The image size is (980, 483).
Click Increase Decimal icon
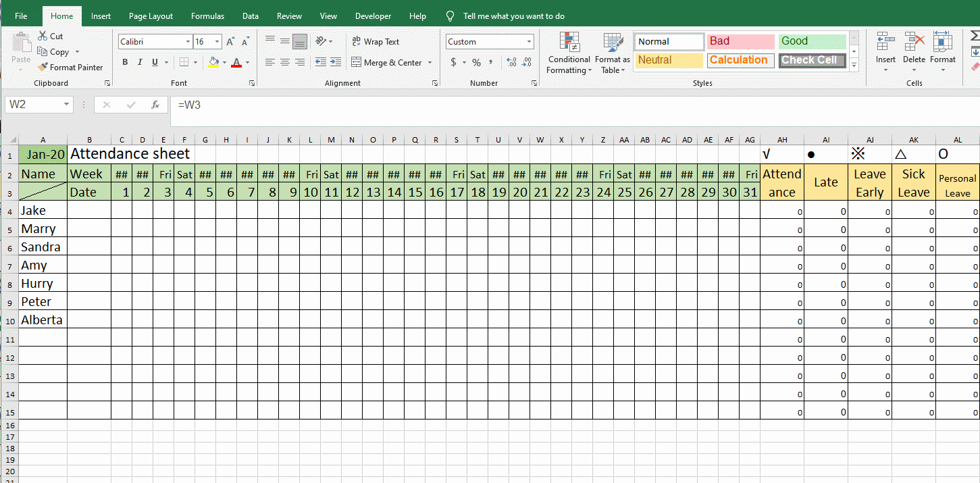click(x=511, y=62)
